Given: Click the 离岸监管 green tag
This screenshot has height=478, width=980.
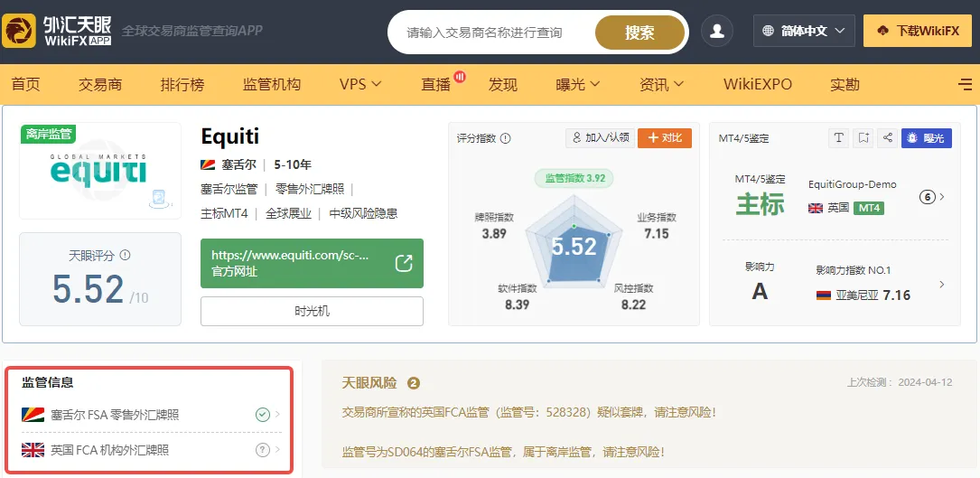Looking at the screenshot, I should click(x=48, y=134).
